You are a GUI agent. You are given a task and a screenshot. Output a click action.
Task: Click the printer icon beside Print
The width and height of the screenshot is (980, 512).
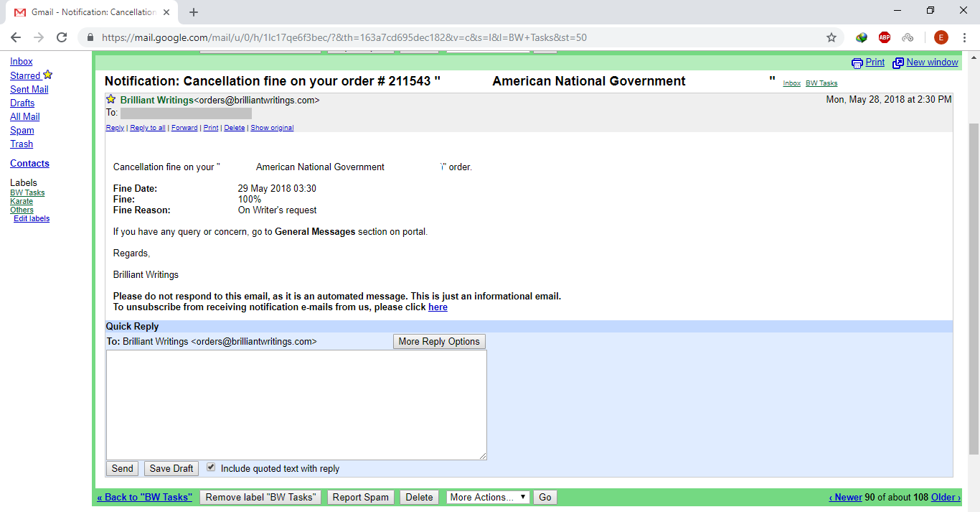pyautogui.click(x=857, y=63)
